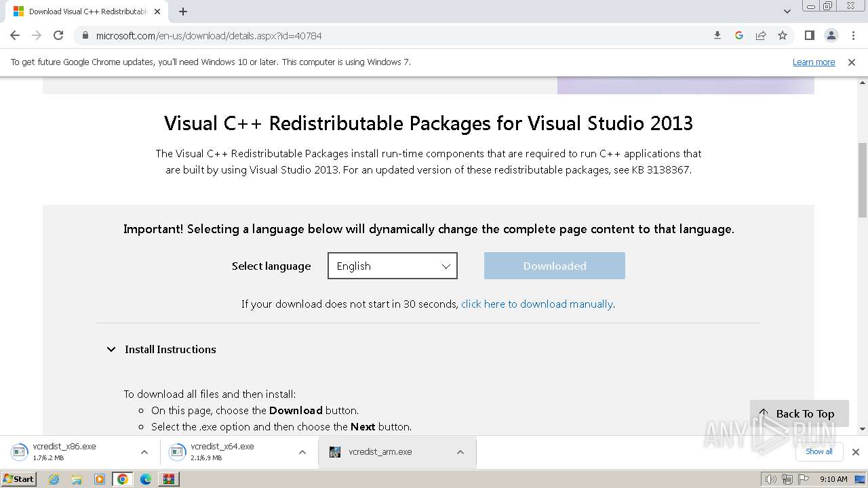Click the Google account icon in address bar
This screenshot has height=488, width=868.
point(739,35)
